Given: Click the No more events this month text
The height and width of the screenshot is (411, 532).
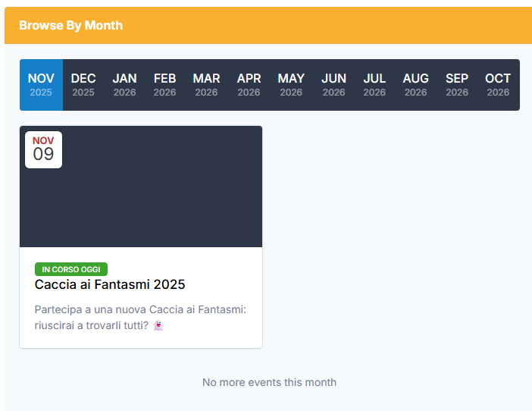Looking at the screenshot, I should 269,382.
